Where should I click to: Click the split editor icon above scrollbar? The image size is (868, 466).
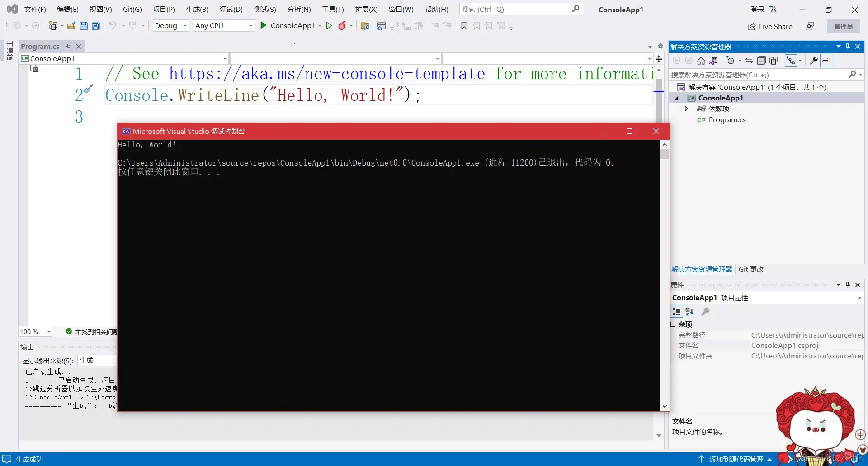[659, 59]
